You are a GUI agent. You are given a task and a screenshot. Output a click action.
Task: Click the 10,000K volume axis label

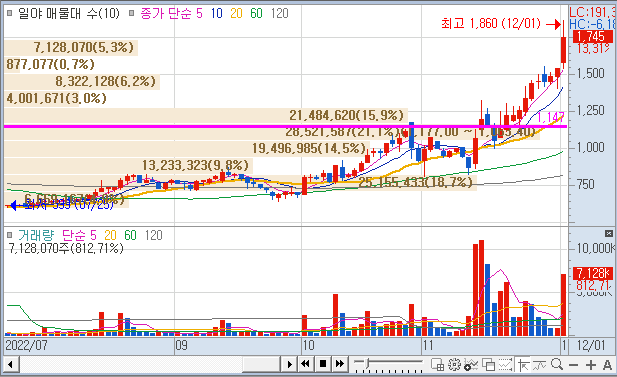595,248
